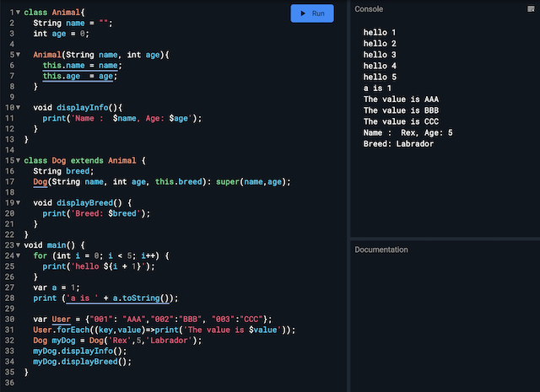Click 'Labrador' string on line 32

[169, 341]
